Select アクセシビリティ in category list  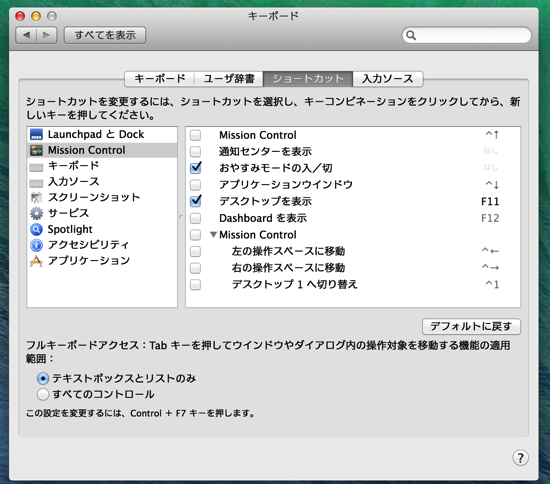[102, 245]
